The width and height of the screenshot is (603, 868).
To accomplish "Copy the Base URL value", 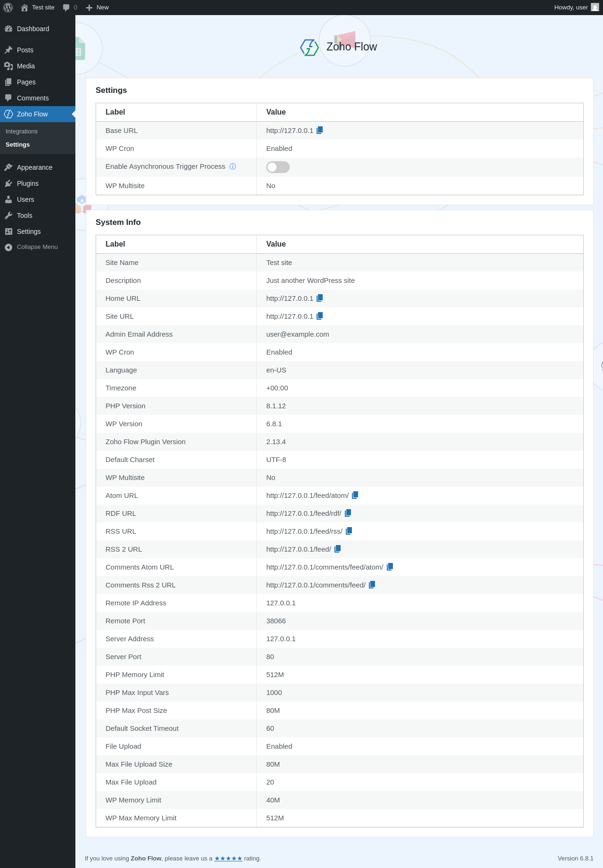I will click(319, 130).
